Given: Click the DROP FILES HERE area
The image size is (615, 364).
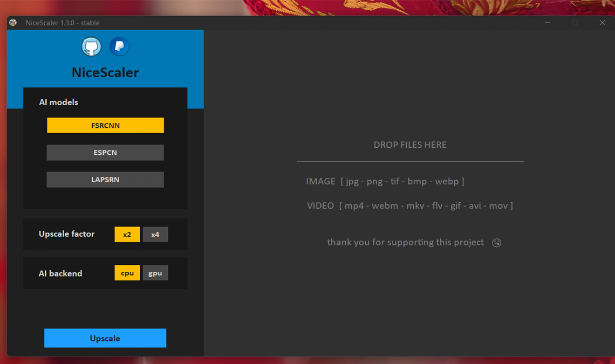Looking at the screenshot, I should click(410, 145).
